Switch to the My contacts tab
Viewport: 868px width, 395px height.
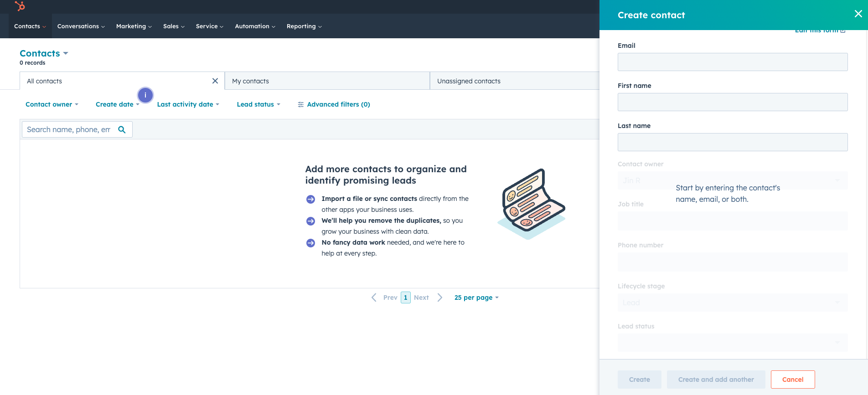327,81
